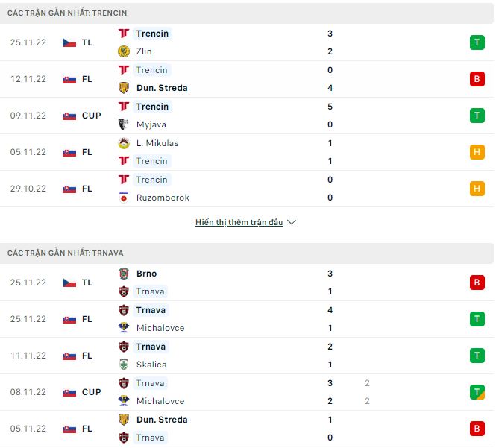Click the 'Các trận gần nhất: Trencin' header
The width and height of the screenshot is (499, 448).
[x=67, y=13]
